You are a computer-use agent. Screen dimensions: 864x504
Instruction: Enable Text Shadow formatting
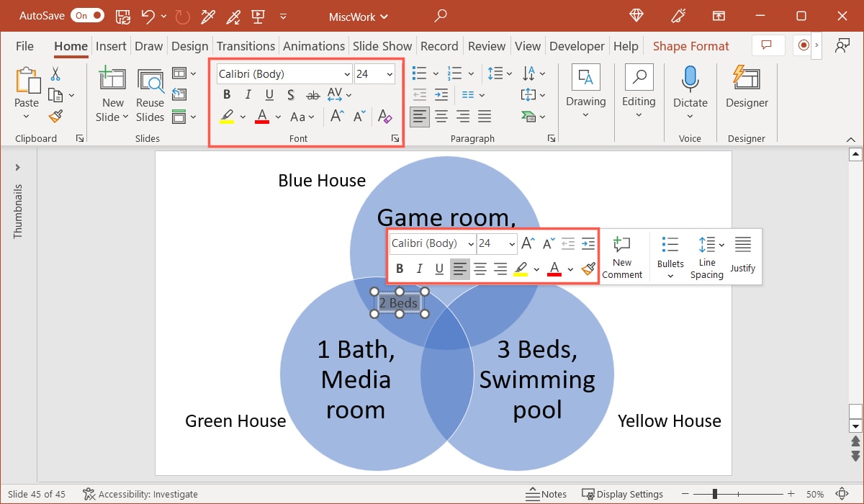(x=290, y=94)
